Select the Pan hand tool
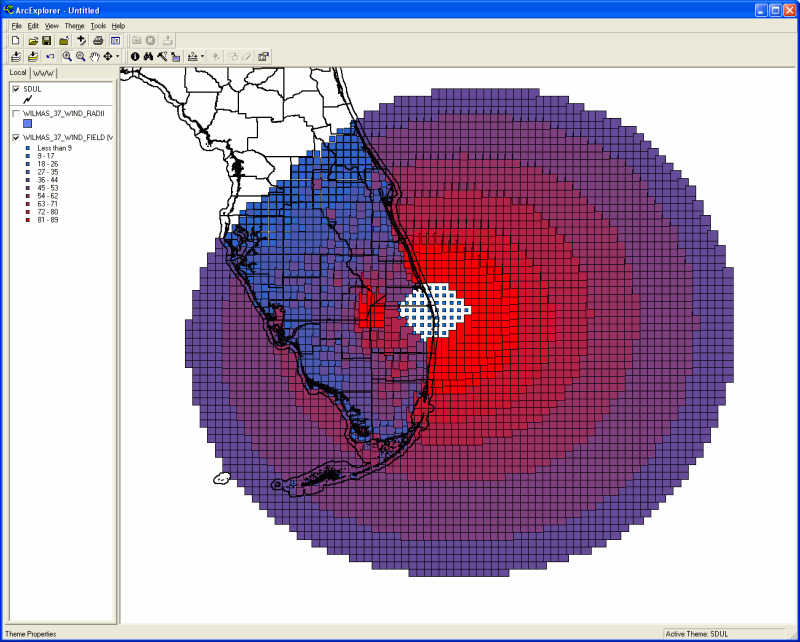800x642 pixels. 94,57
